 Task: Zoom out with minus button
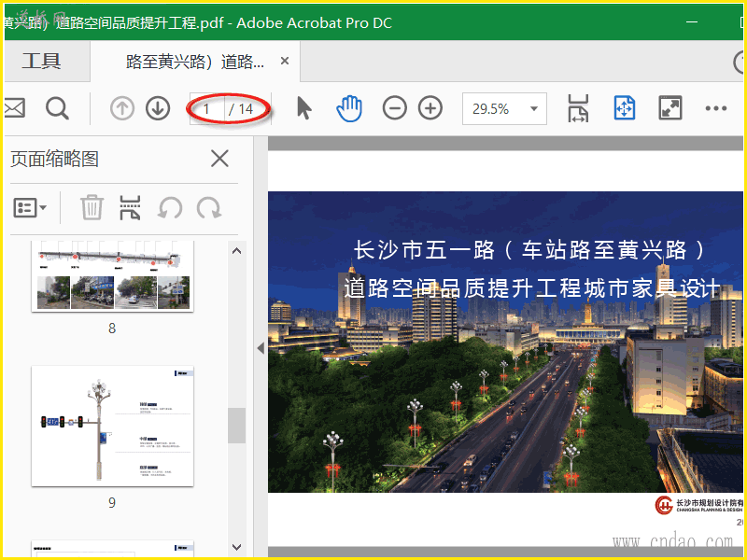[394, 108]
